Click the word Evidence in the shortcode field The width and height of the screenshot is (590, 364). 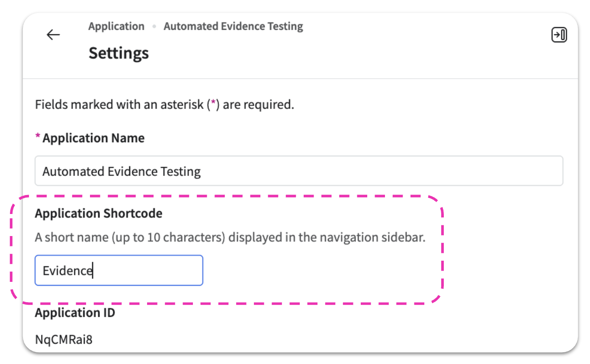point(67,271)
